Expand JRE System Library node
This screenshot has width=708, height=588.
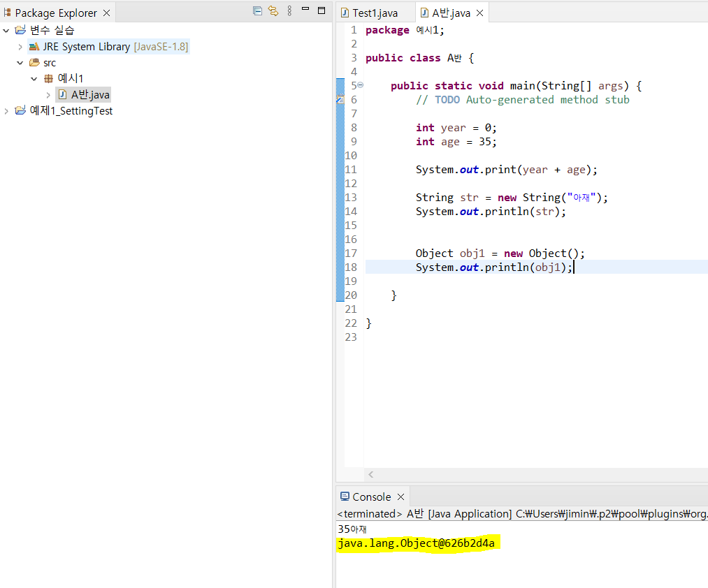coord(20,47)
